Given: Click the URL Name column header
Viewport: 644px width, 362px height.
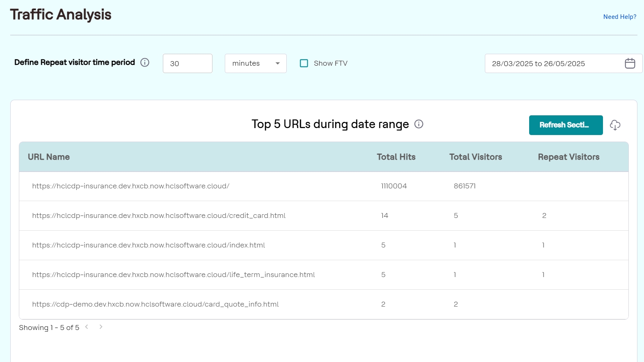Looking at the screenshot, I should tap(49, 157).
